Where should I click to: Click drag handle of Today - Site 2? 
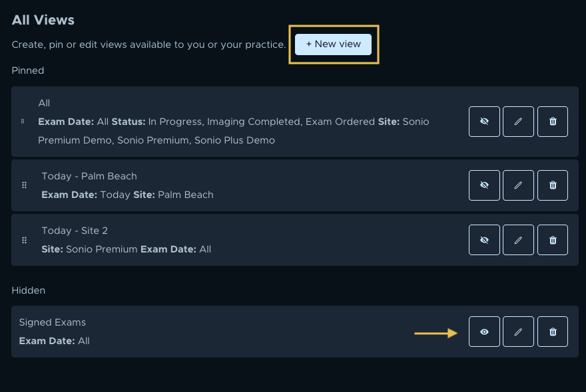point(24,240)
